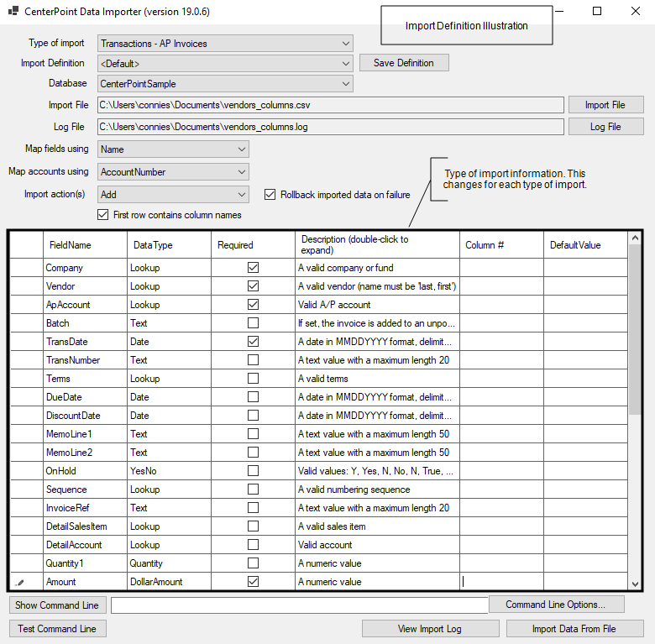Select the MemoLine1 field name cell
655x644 pixels.
[x=85, y=433]
